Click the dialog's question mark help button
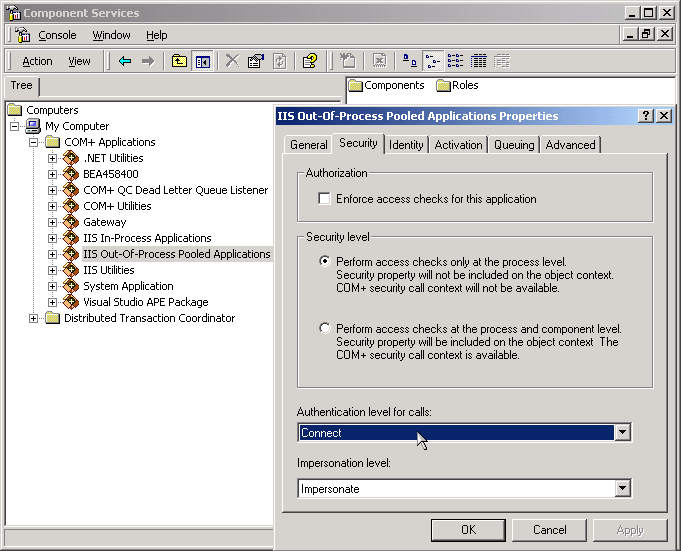Viewport: 681px width, 551px height. 645,115
